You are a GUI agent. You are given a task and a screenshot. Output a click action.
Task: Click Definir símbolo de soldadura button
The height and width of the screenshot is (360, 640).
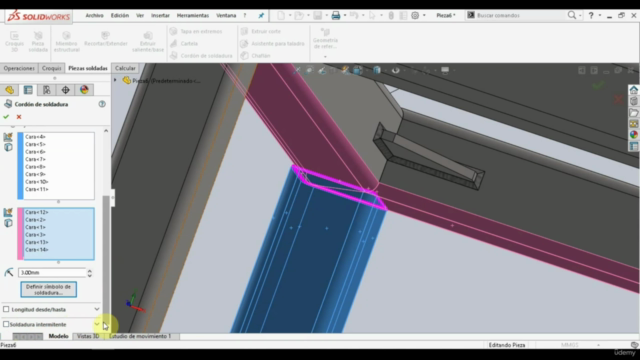(49, 289)
